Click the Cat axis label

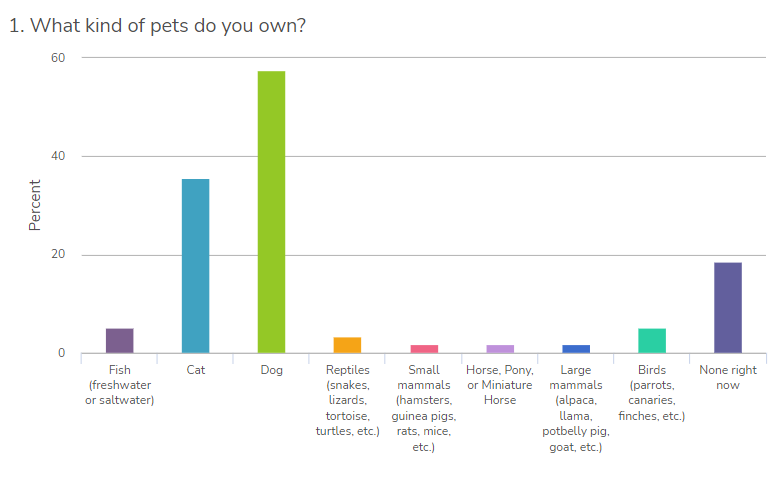(195, 370)
